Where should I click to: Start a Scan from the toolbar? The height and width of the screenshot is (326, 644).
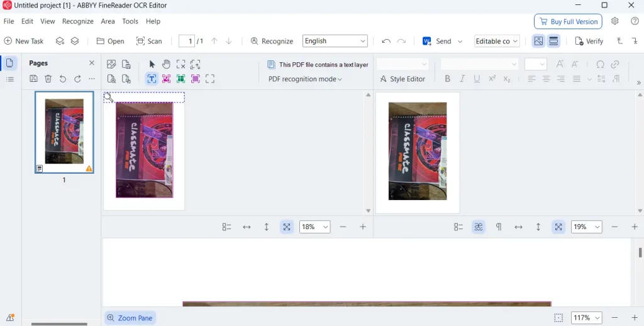tap(149, 41)
